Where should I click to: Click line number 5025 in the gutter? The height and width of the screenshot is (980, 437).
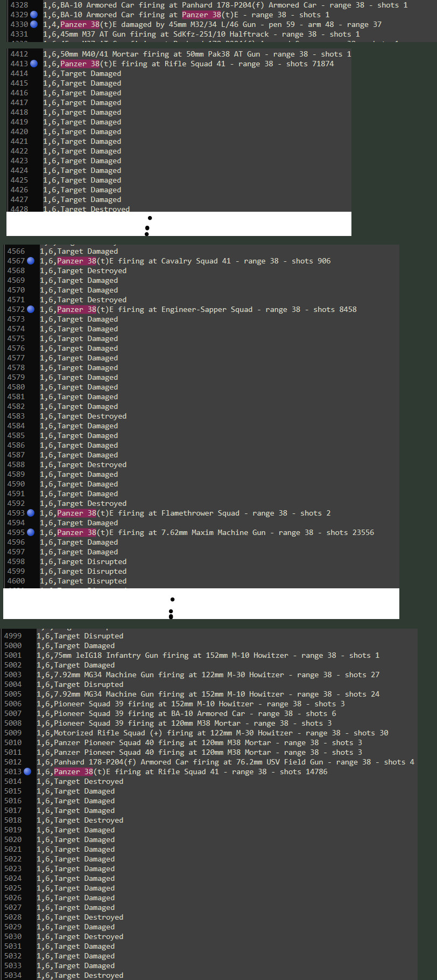12,888
